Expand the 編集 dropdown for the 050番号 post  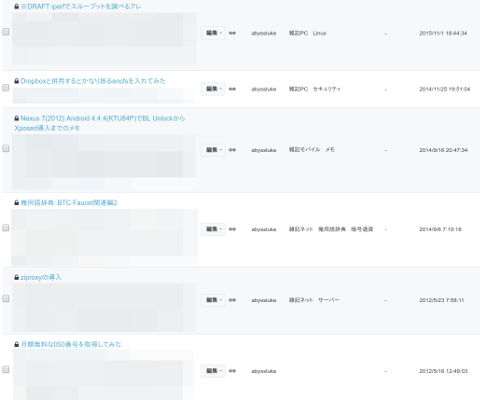click(x=213, y=371)
